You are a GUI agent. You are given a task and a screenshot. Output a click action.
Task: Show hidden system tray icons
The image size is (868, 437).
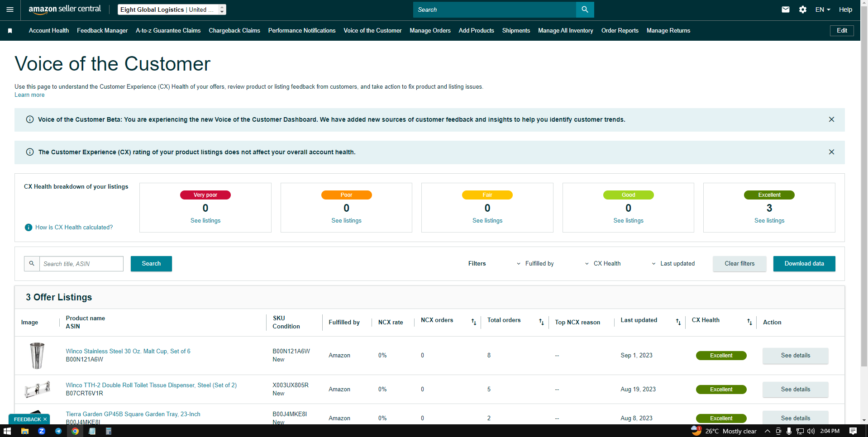[768, 431]
